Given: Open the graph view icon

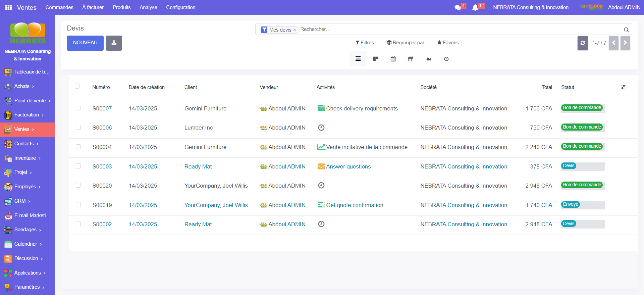Looking at the screenshot, I should pos(428,59).
